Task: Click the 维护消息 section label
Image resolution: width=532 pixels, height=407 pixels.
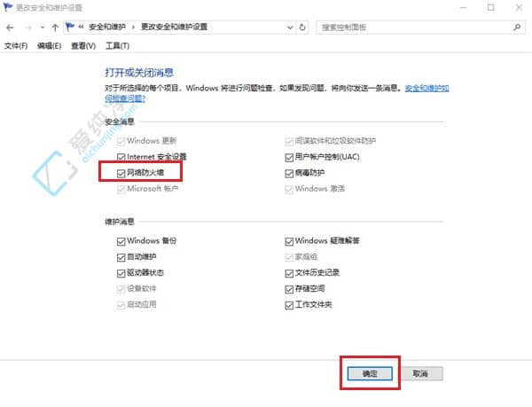Action: (x=120, y=222)
